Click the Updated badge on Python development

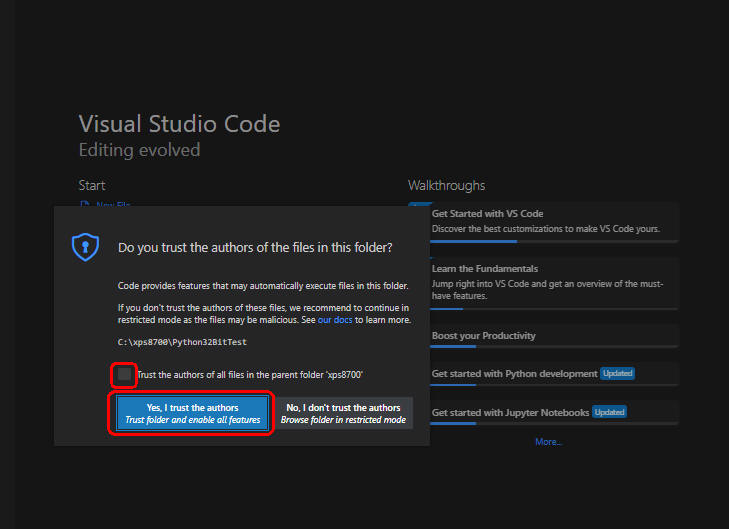(617, 373)
